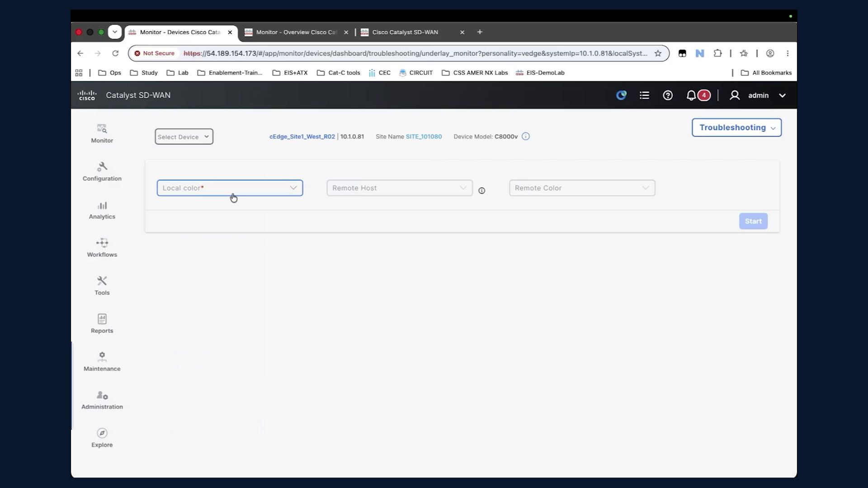
Task: Open the help question mark icon
Action: [668, 95]
